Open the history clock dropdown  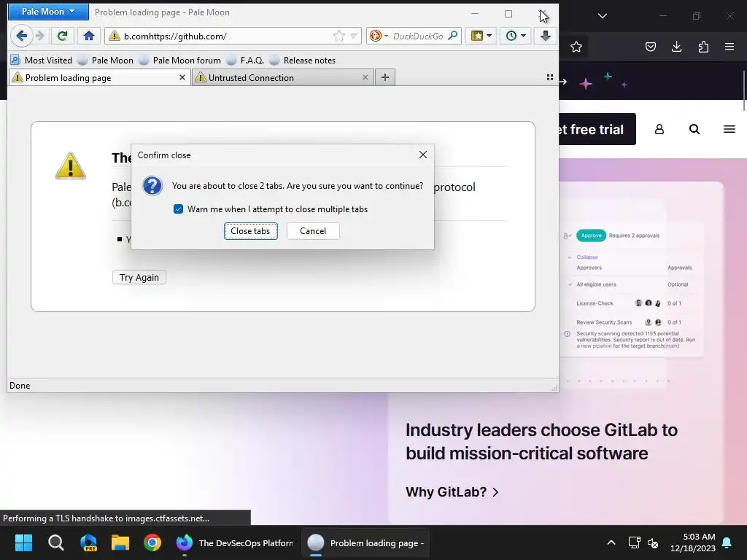516,36
